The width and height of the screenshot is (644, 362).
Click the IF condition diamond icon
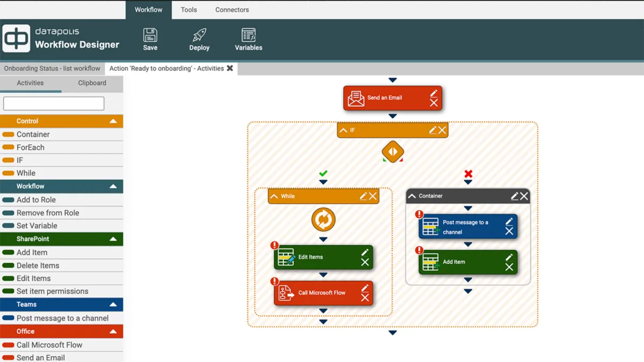tap(393, 152)
